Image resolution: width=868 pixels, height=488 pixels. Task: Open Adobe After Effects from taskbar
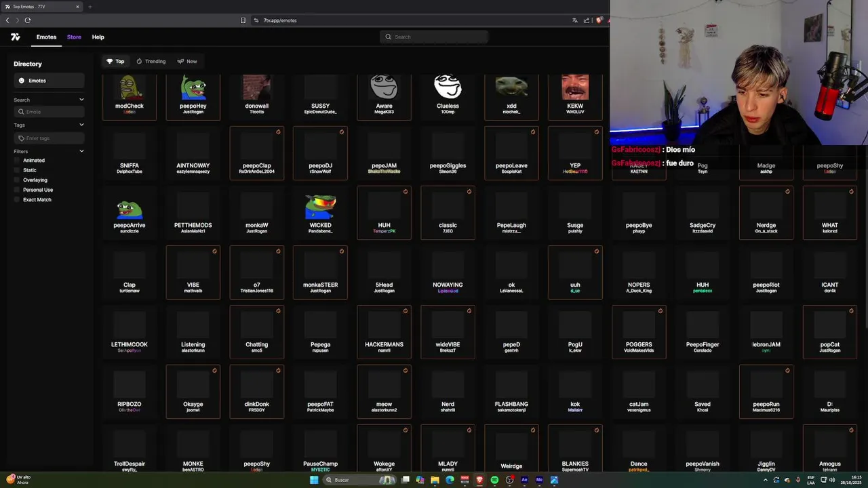coord(524,480)
